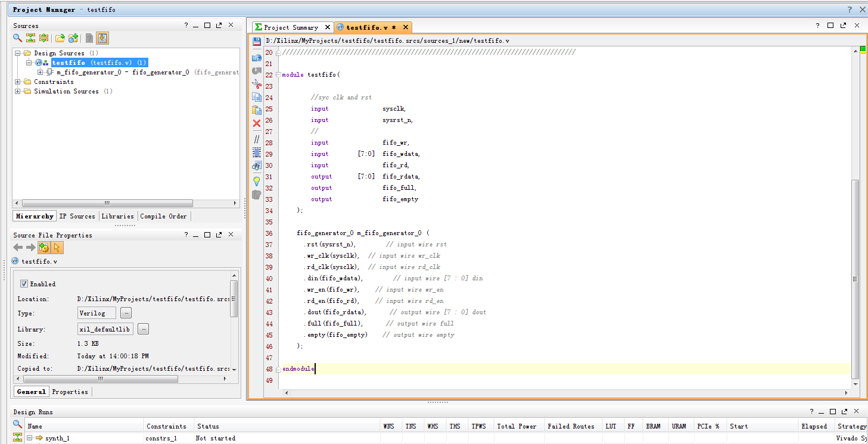The height and width of the screenshot is (444, 868).
Task: Click the light bulb Language Templates icon
Action: click(257, 181)
